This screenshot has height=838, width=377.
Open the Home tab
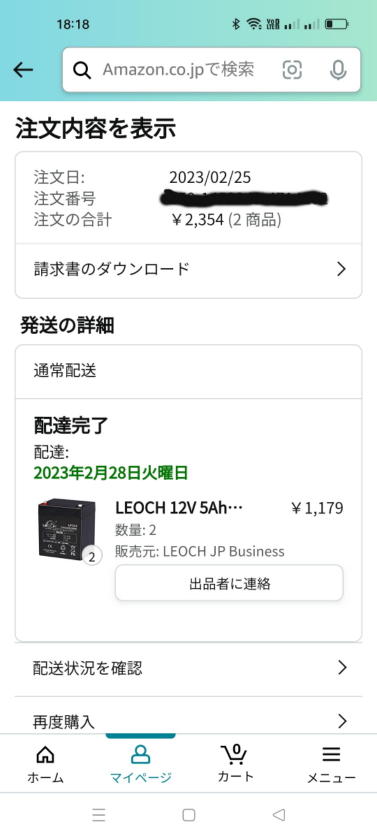pos(45,765)
